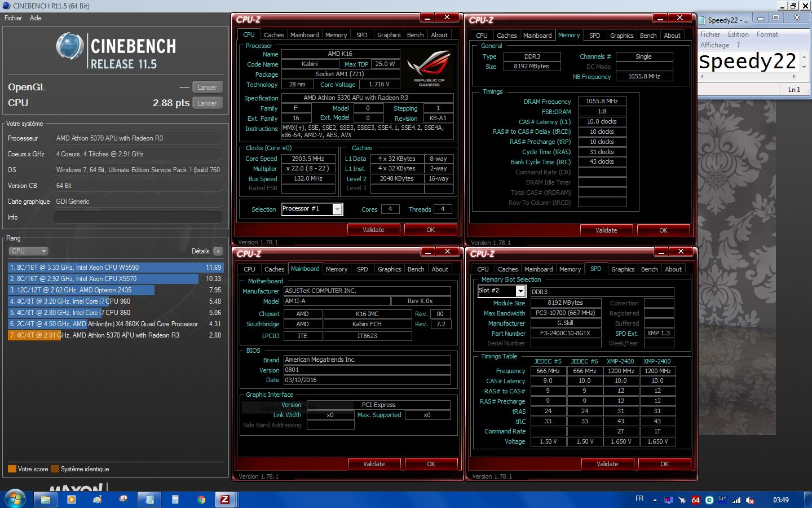Click the Show desktop strip

(808, 500)
